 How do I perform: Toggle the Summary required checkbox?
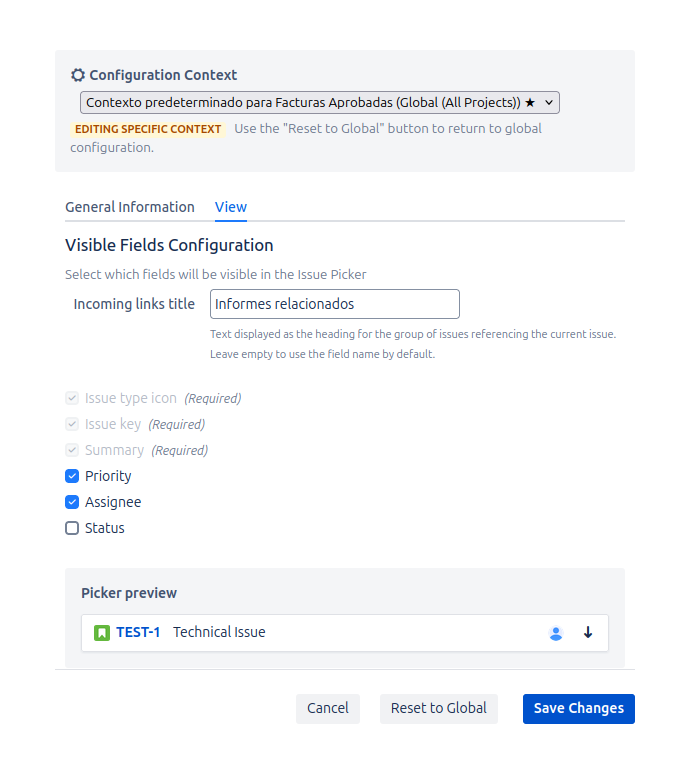pyautogui.click(x=72, y=450)
